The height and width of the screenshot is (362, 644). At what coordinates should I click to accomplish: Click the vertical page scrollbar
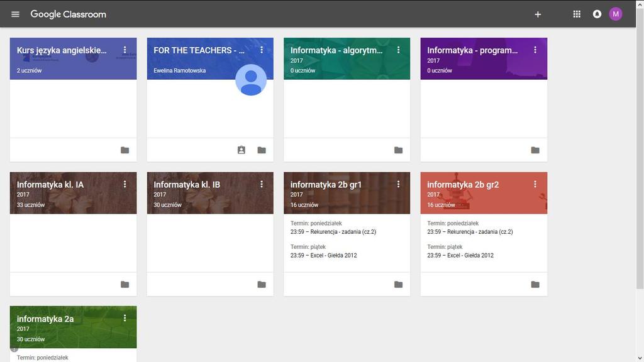pyautogui.click(x=640, y=148)
